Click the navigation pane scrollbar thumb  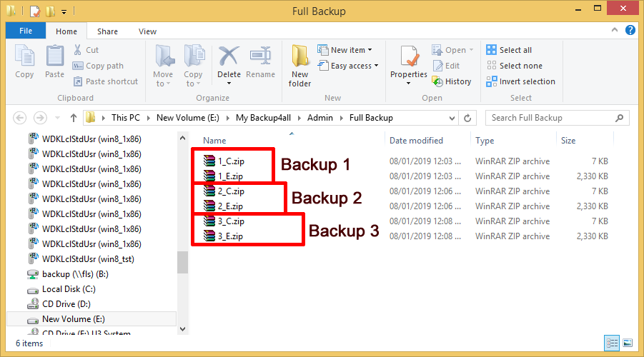(183, 262)
